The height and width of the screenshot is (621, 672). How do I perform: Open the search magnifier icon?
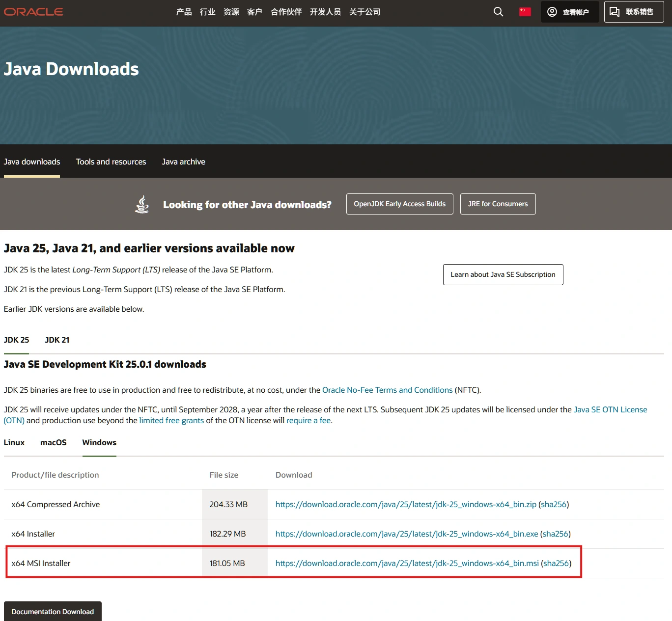click(498, 12)
